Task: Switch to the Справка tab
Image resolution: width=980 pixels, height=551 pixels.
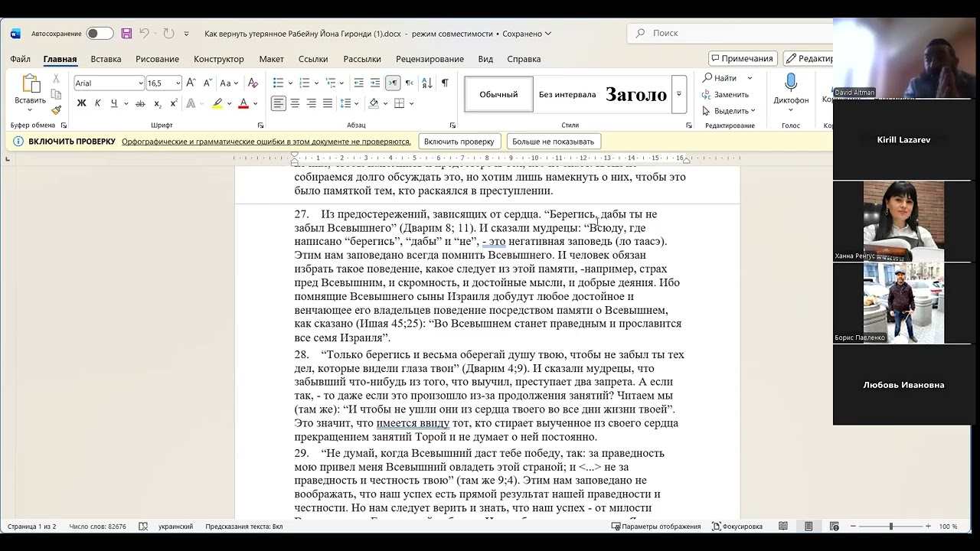Action: click(x=524, y=59)
